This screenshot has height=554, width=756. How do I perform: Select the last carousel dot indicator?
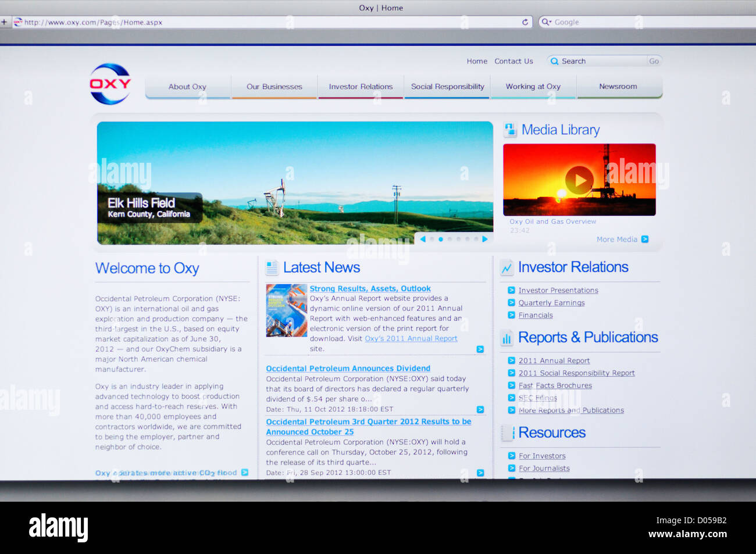click(x=476, y=239)
